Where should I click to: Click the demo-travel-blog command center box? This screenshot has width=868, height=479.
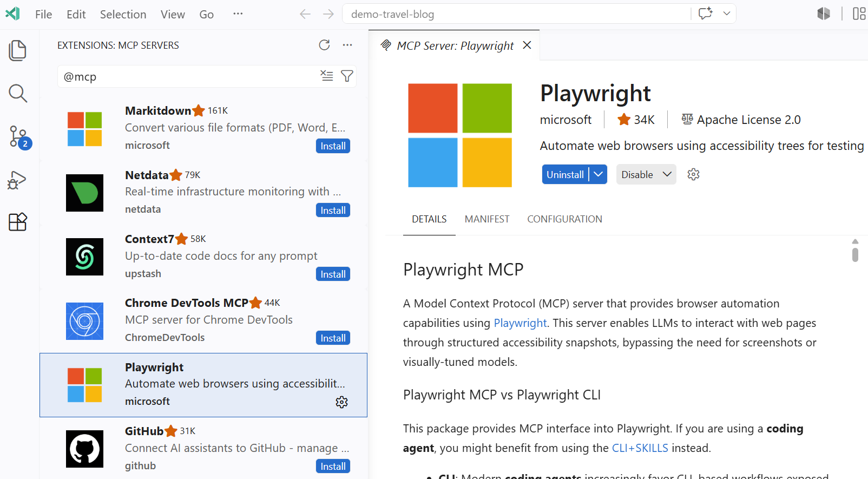point(517,14)
